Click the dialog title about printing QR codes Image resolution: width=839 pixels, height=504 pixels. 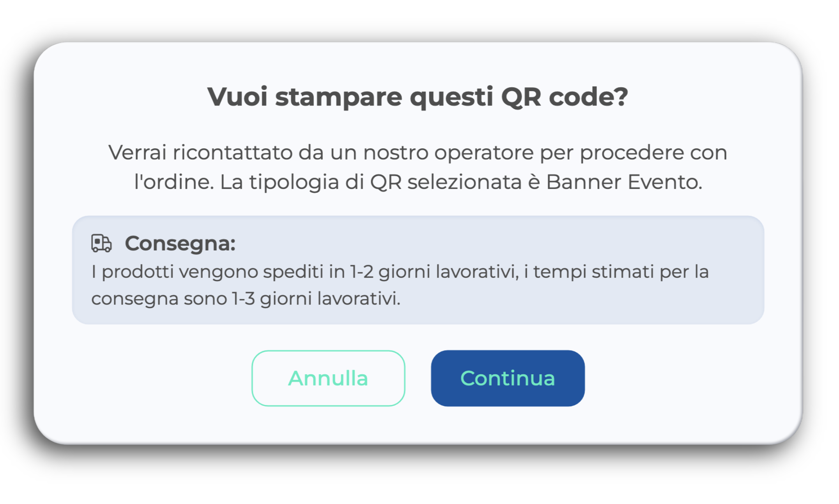(418, 97)
